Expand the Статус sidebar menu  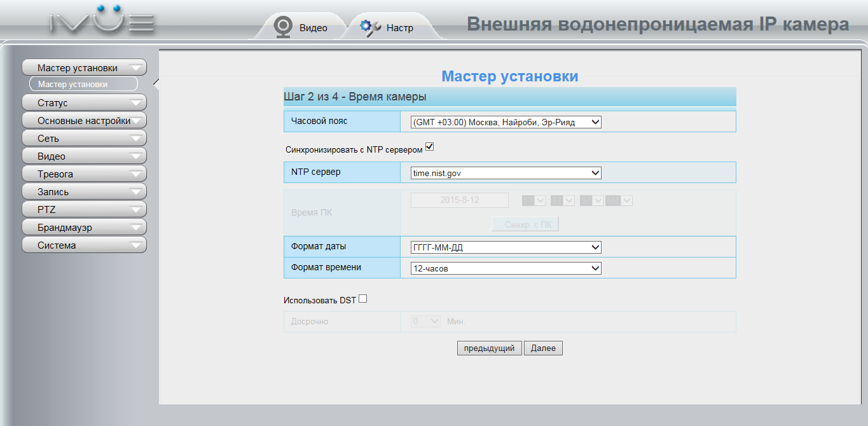tap(84, 102)
